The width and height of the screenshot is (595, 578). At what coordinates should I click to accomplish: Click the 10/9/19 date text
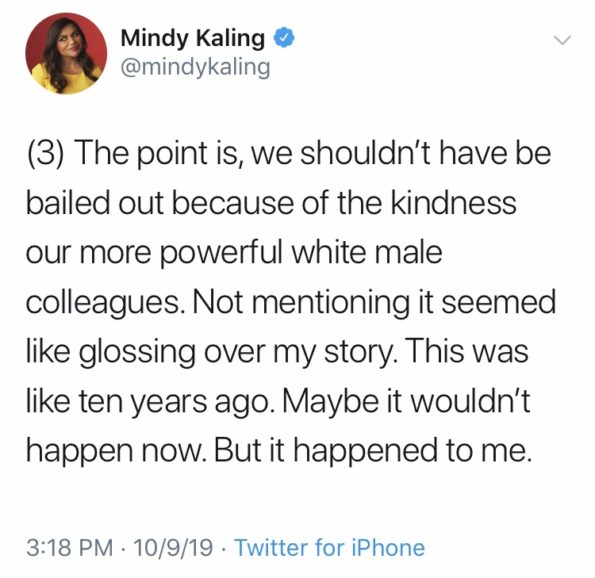pyautogui.click(x=173, y=548)
